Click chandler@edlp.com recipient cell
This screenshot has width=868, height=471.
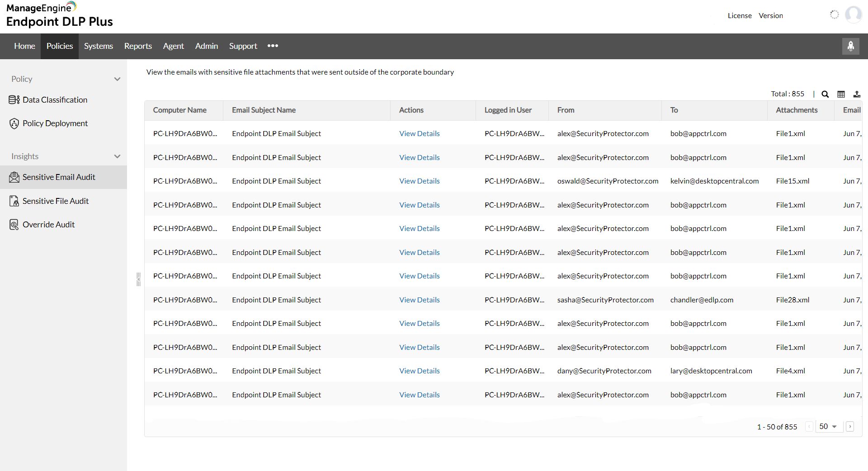point(702,300)
